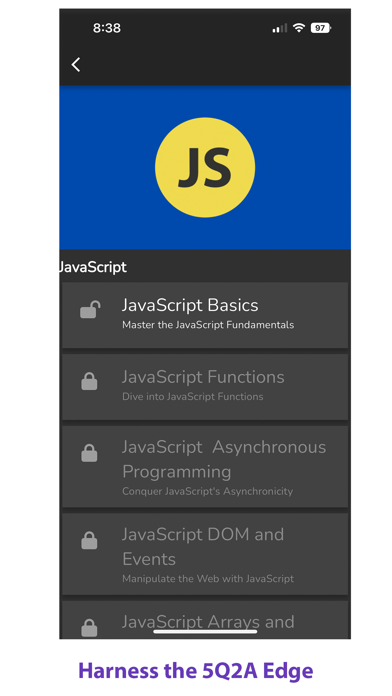Click the cellular signal bars icon
Screen dimensions: 392x696
280,28
